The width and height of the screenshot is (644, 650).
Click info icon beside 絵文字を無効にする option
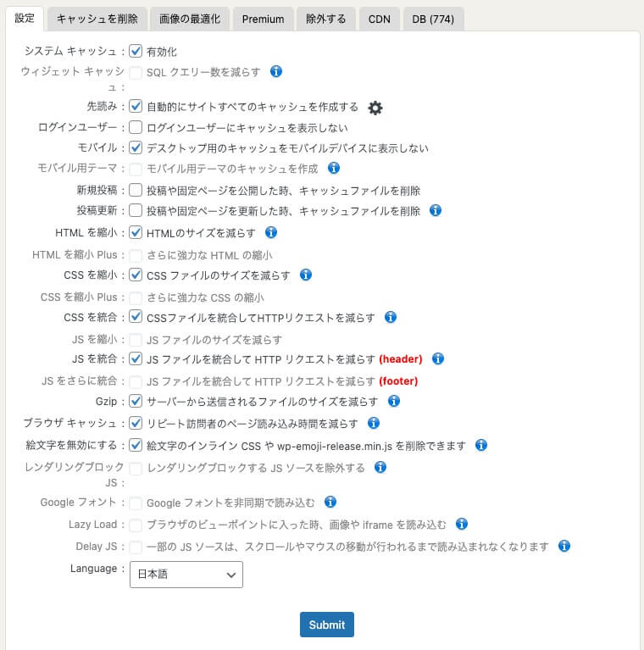pyautogui.click(x=481, y=445)
